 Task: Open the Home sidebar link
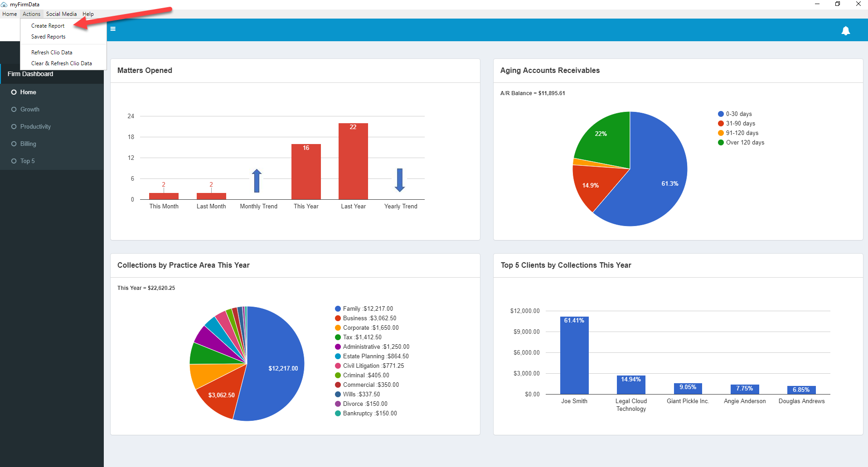point(28,92)
